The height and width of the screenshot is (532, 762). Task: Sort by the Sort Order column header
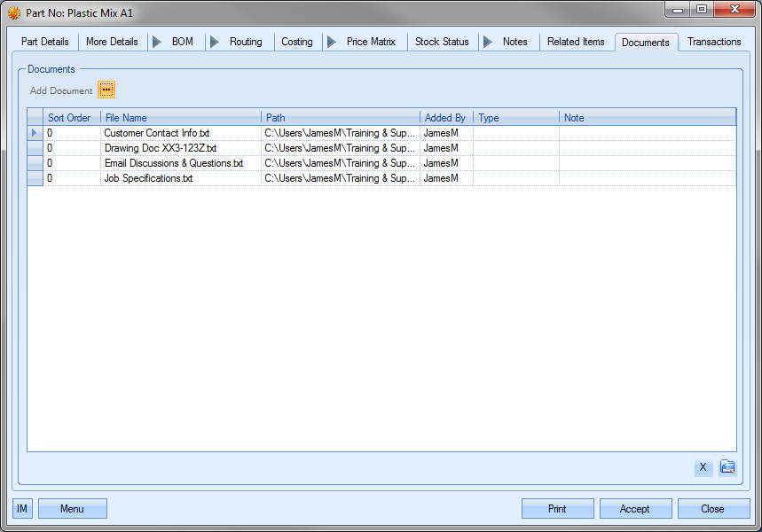(x=72, y=118)
